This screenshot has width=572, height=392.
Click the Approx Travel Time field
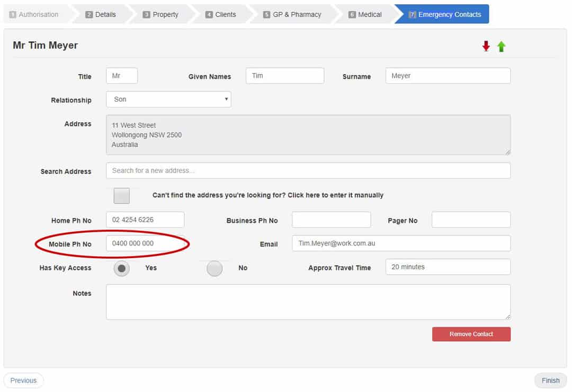(x=448, y=267)
